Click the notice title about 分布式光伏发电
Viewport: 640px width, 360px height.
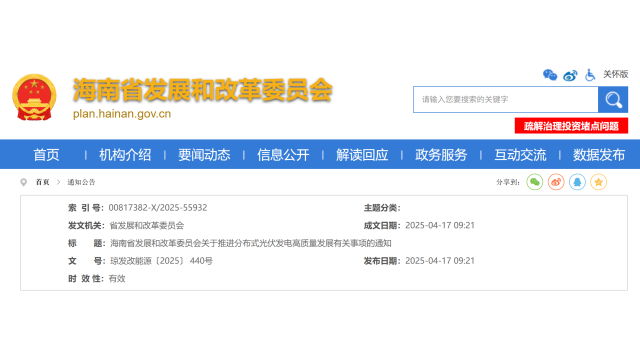[x=251, y=243]
